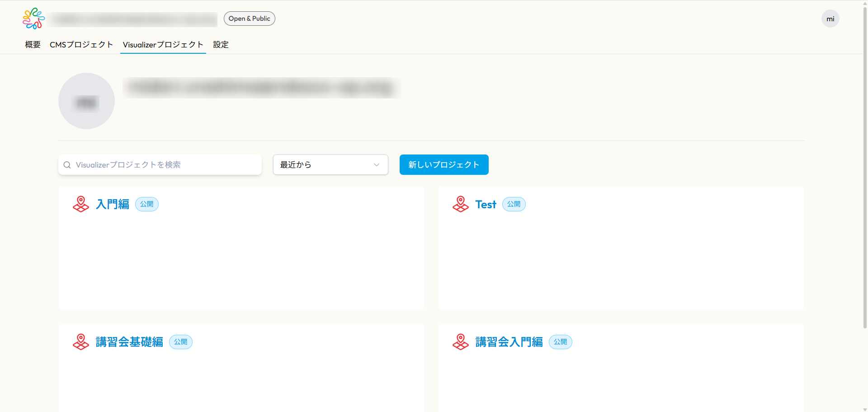
Task: Open the mi user avatar menu
Action: [830, 19]
